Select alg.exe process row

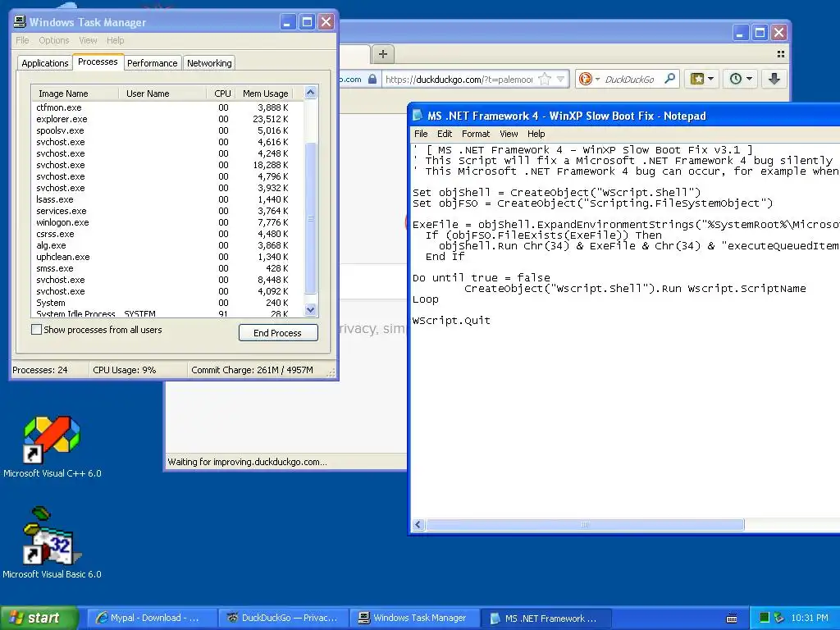click(x=167, y=245)
